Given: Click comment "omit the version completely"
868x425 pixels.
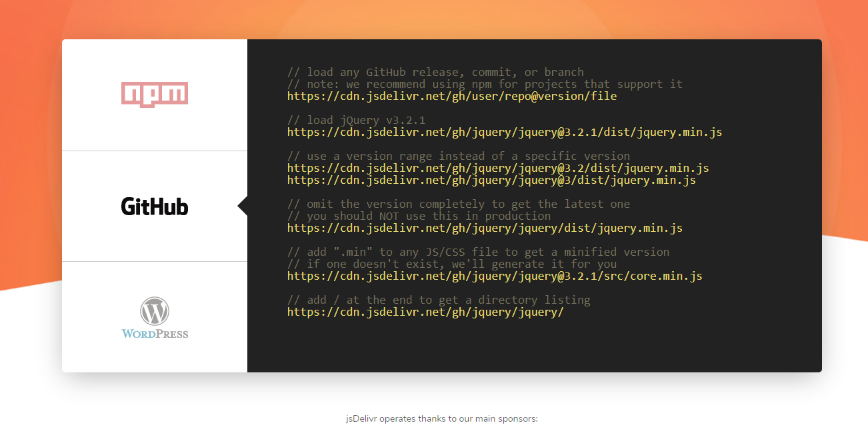Looking at the screenshot, I should pos(459,204).
